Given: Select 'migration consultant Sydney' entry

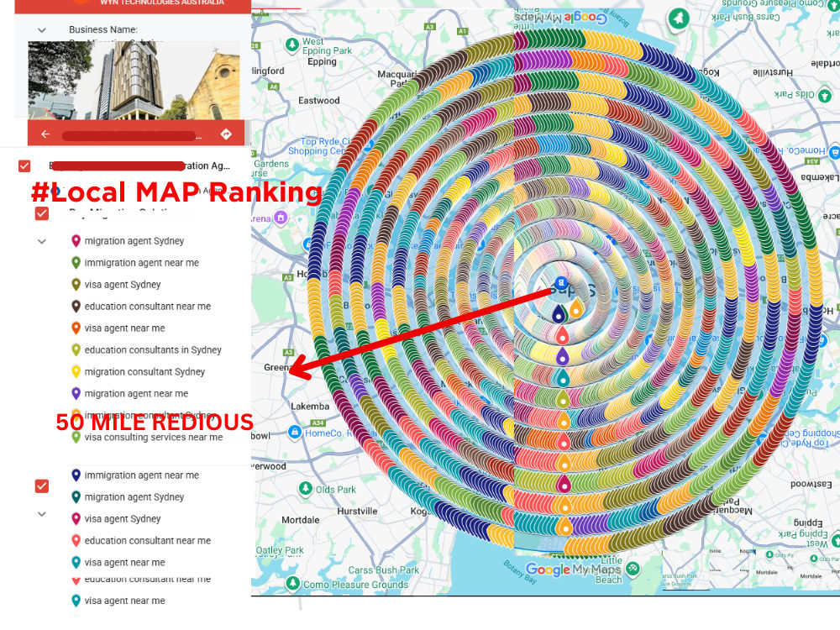Looking at the screenshot, I should point(144,372).
